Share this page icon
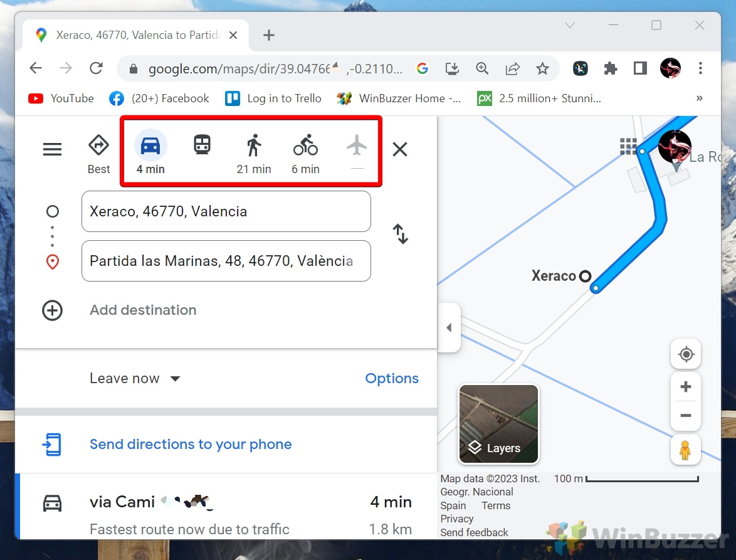The image size is (736, 560). 512,68
